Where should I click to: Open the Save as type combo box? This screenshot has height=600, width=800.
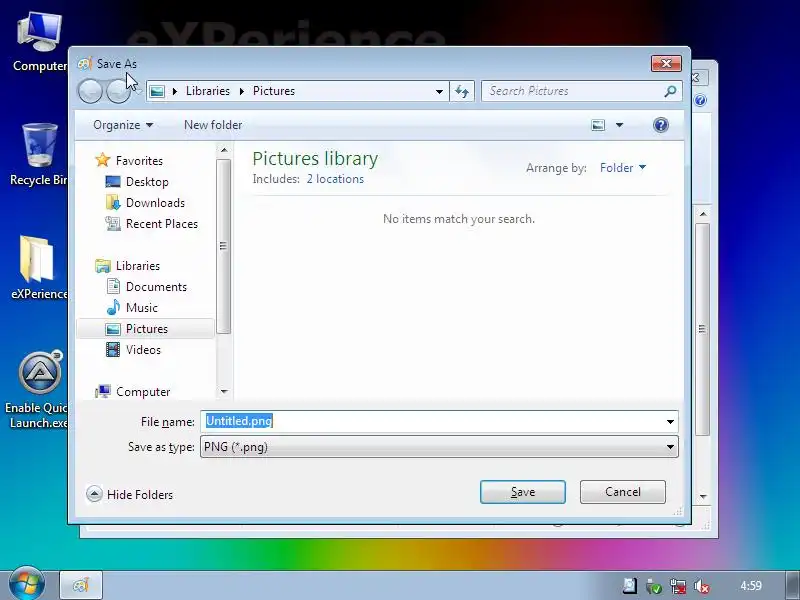[439, 447]
